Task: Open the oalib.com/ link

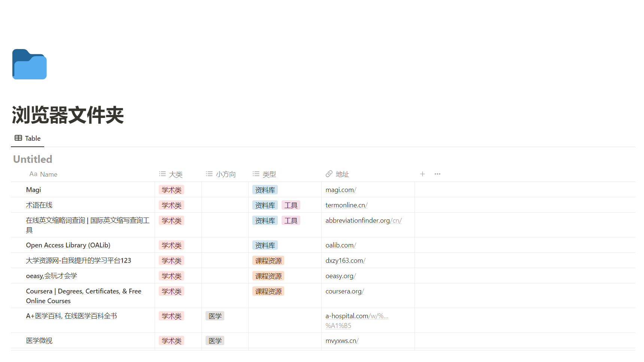Action: 341,245
